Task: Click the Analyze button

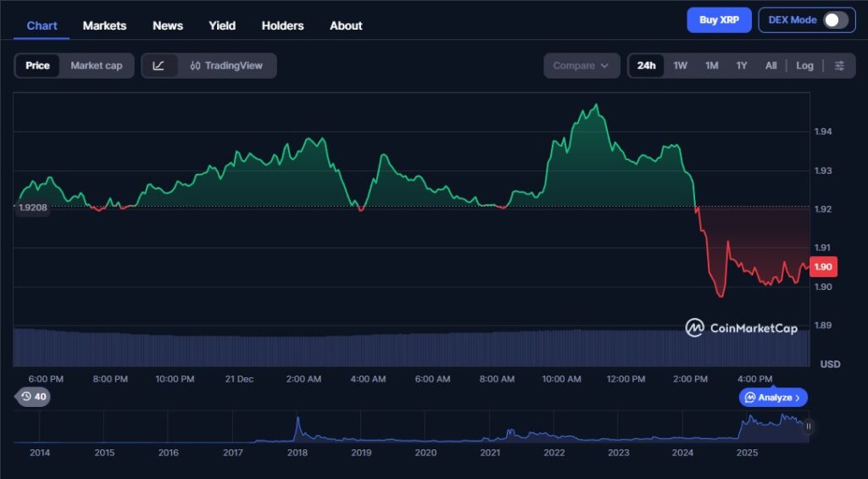Action: [773, 397]
